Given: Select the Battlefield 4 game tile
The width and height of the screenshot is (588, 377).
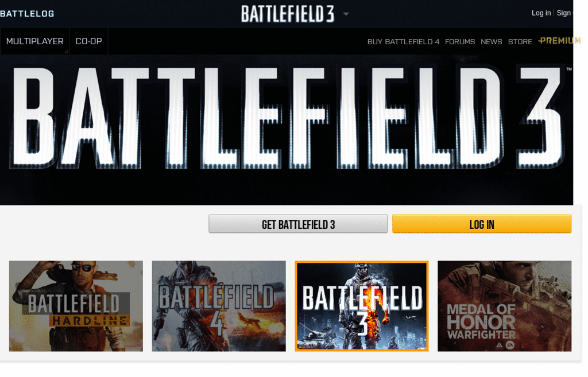Looking at the screenshot, I should click(219, 306).
